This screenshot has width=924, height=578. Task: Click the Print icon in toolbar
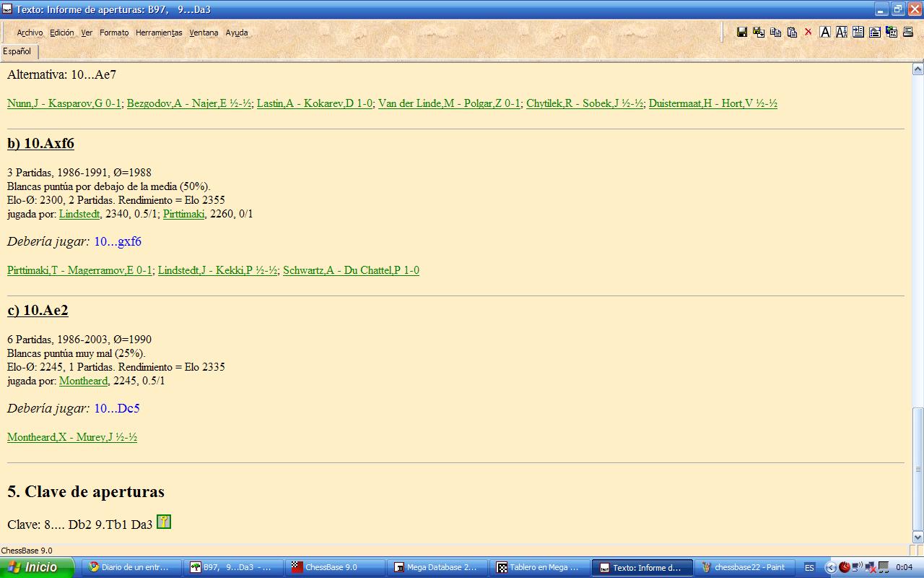pos(908,32)
